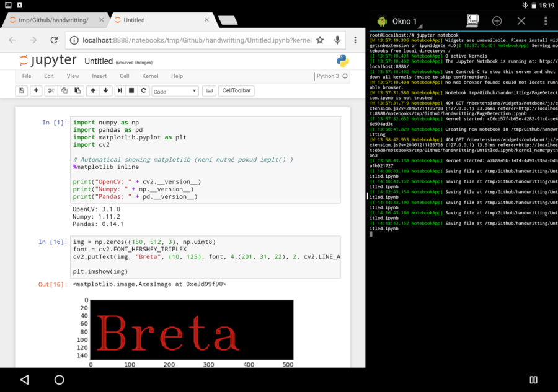Bookmark the page with the star icon
This screenshot has height=392, width=558.
tap(320, 40)
